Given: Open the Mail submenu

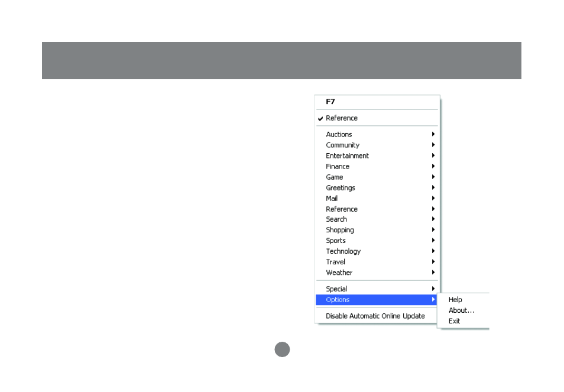Looking at the screenshot, I should pos(377,198).
